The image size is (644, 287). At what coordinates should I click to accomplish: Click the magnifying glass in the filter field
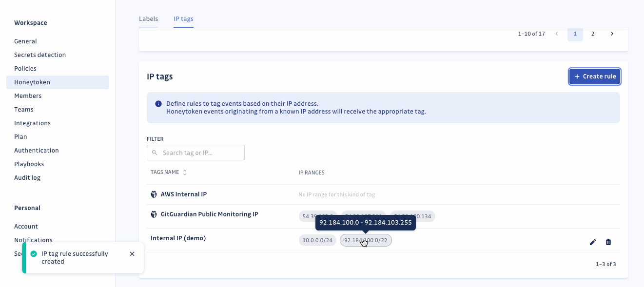(155, 153)
